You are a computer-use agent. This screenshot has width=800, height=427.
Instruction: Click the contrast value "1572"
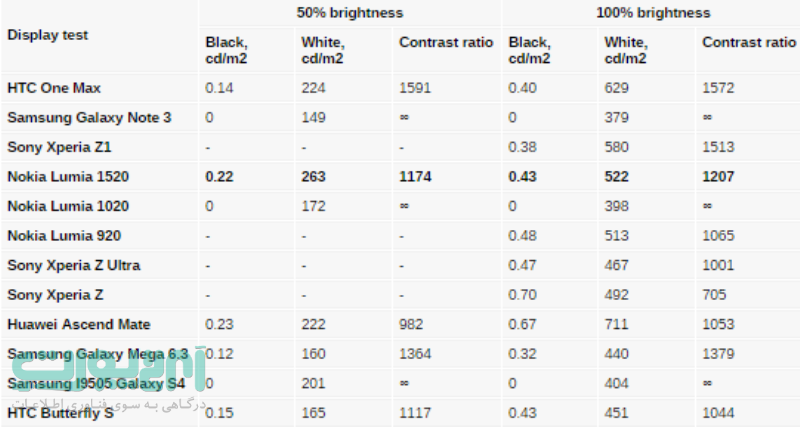[718, 88]
